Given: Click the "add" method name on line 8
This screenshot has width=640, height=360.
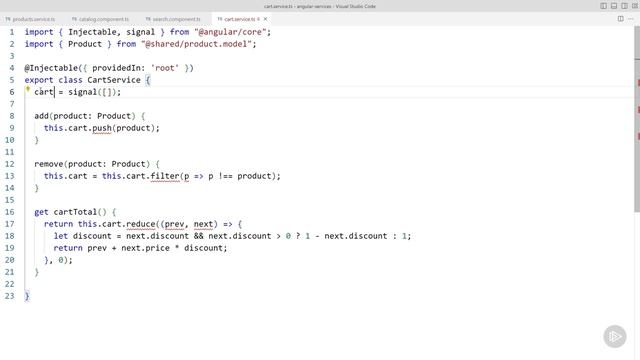Looking at the screenshot, I should 42,116.
